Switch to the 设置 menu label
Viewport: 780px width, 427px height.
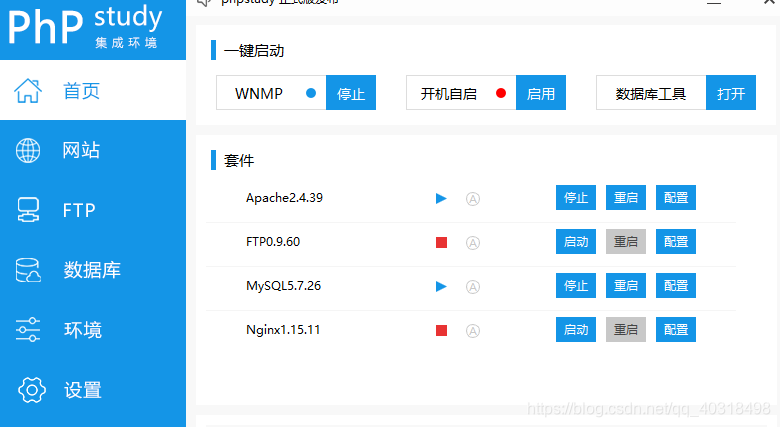coord(83,390)
